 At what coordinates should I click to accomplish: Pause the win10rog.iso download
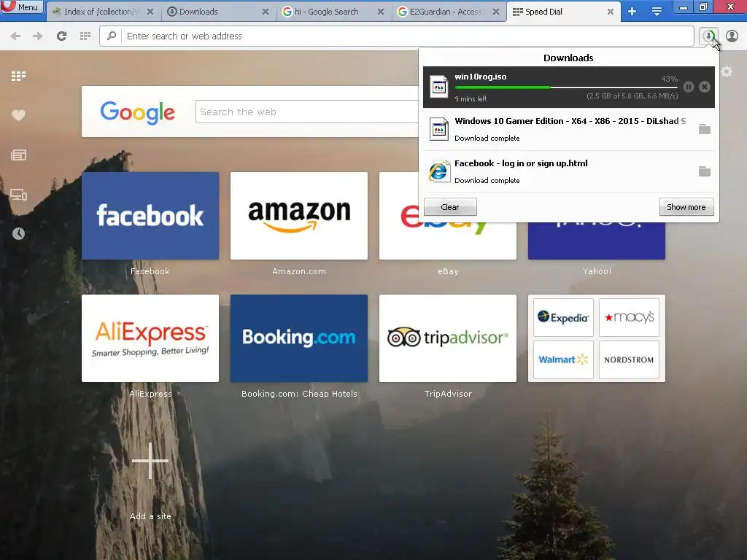689,87
